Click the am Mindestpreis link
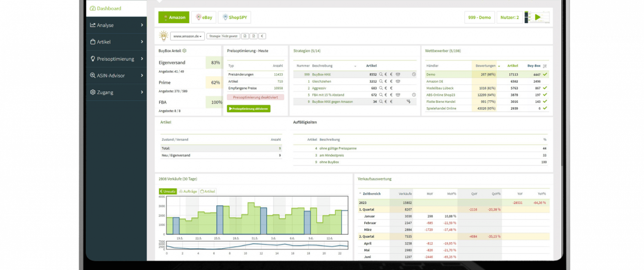 click(331, 155)
